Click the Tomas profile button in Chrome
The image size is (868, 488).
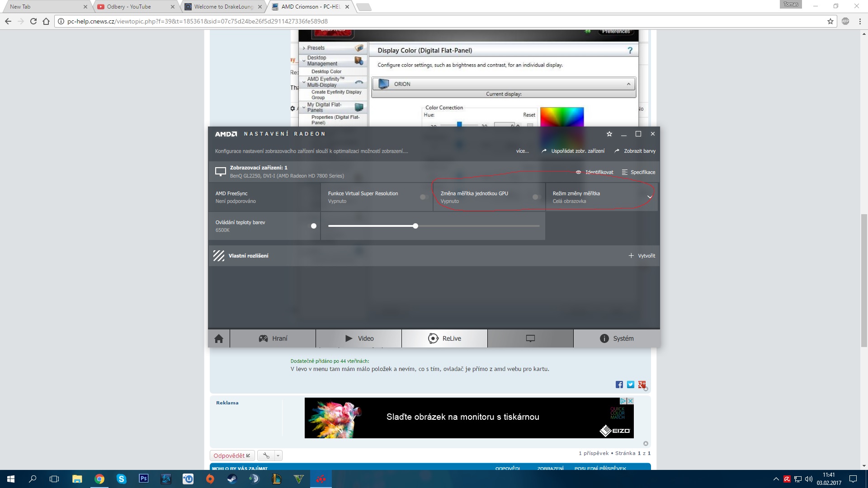791,4
